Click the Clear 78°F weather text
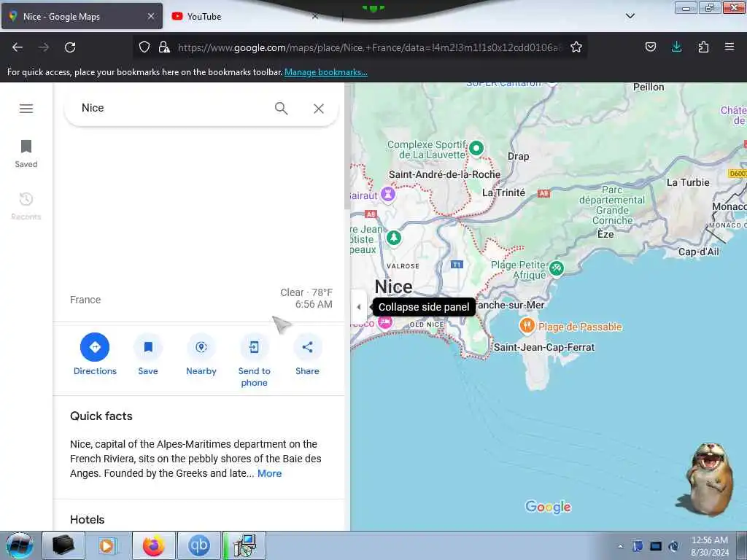The image size is (747, 560). tap(306, 292)
